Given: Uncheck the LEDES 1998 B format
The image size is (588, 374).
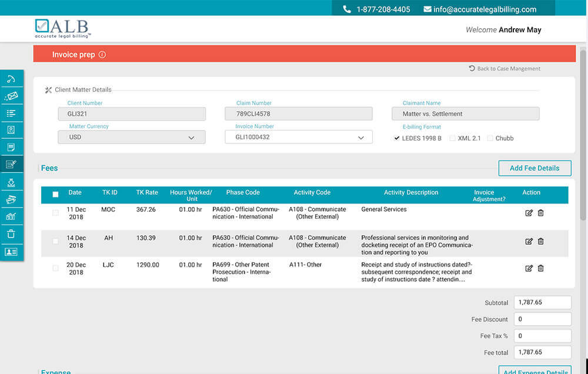Looking at the screenshot, I should (397, 138).
